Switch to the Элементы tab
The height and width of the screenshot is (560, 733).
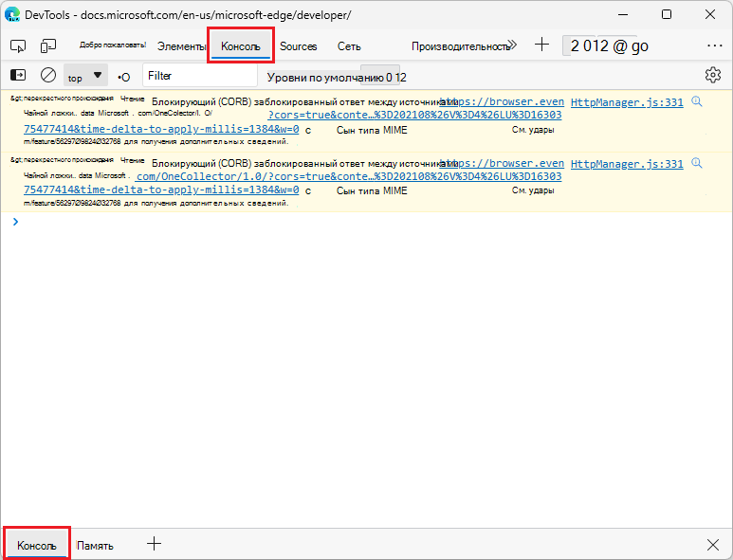tap(181, 46)
